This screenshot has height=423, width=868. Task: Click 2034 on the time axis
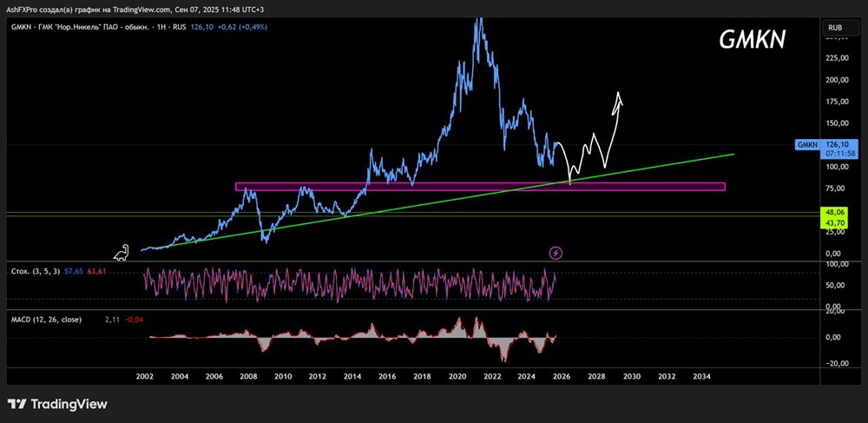700,376
